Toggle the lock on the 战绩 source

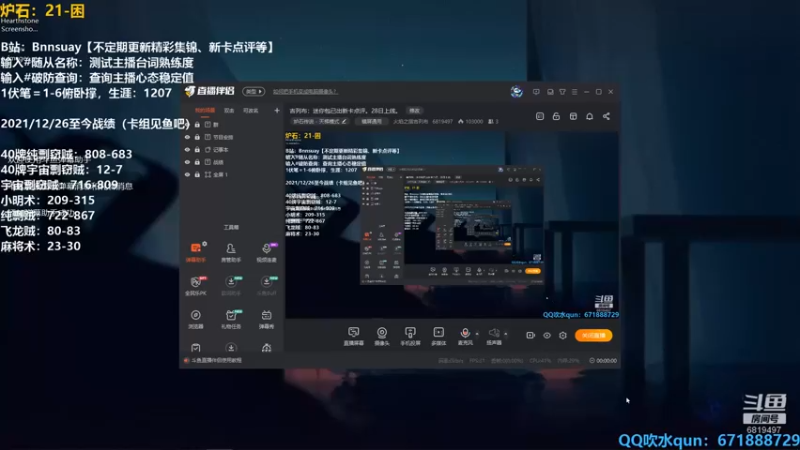click(x=197, y=162)
